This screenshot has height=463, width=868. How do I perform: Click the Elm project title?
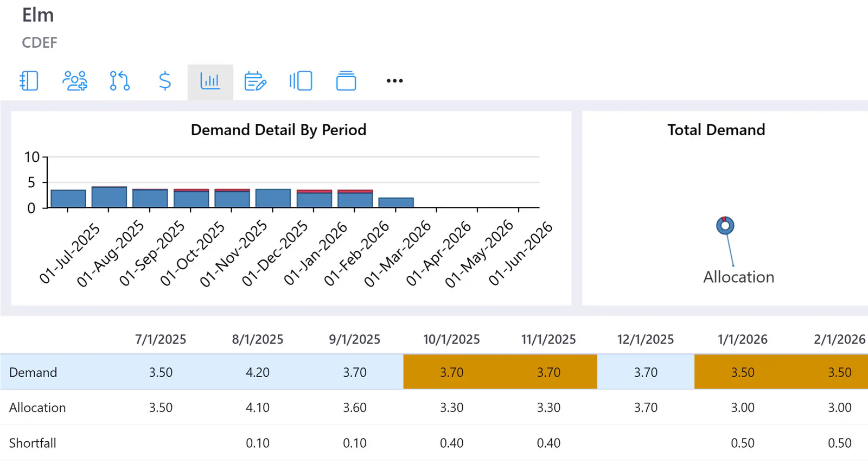38,15
